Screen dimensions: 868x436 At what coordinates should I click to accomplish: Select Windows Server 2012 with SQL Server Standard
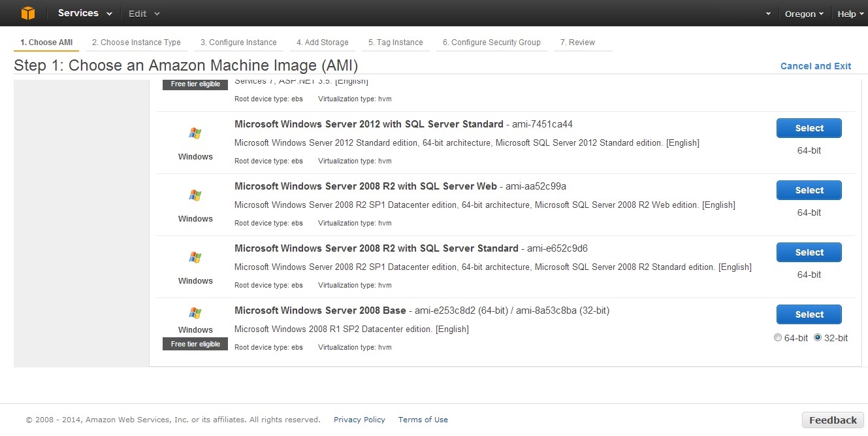point(809,128)
